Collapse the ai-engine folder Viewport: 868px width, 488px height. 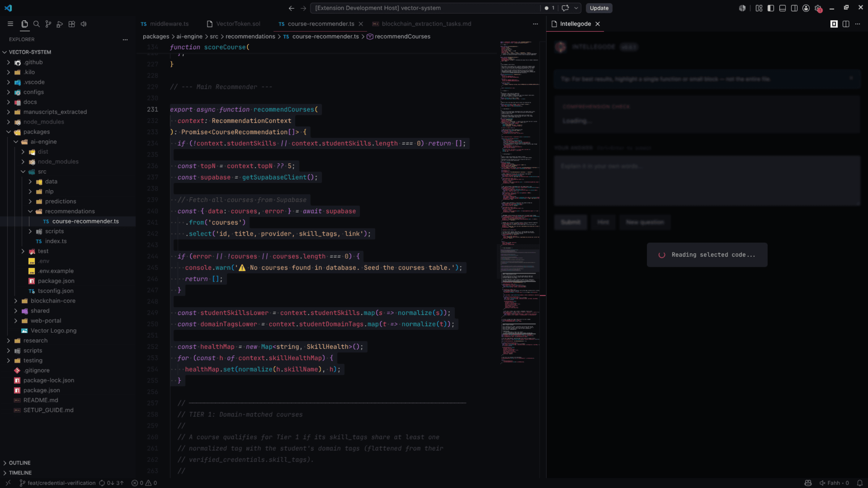pos(16,142)
